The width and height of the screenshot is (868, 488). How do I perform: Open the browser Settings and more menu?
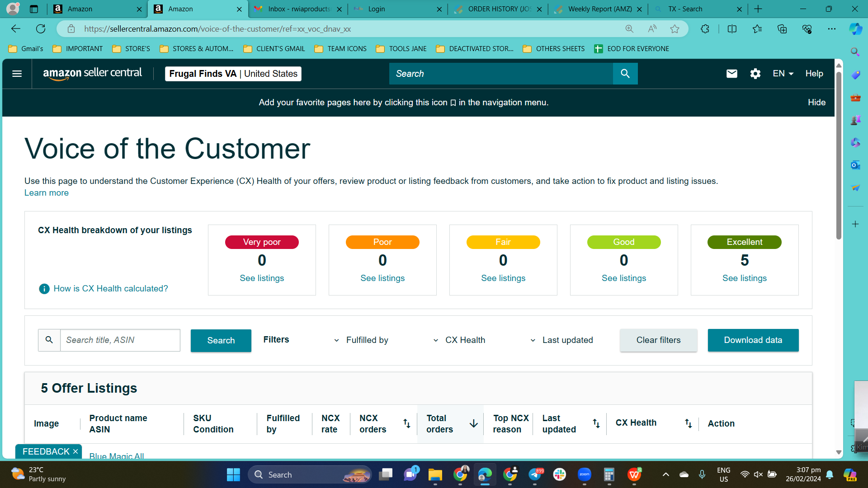point(832,29)
